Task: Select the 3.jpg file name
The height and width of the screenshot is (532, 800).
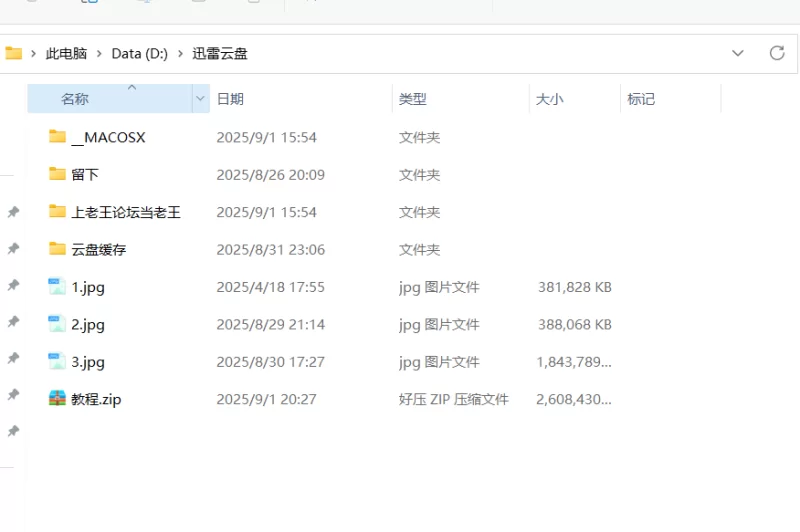Action: 88,362
